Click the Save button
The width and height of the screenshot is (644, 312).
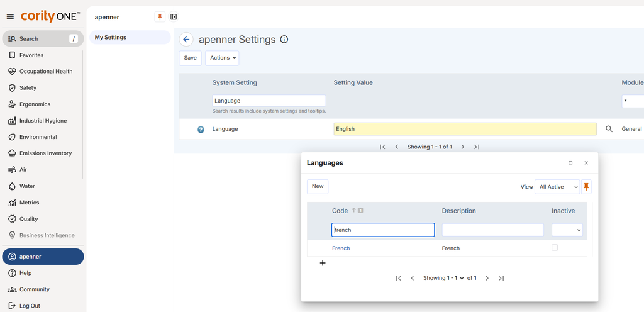190,58
